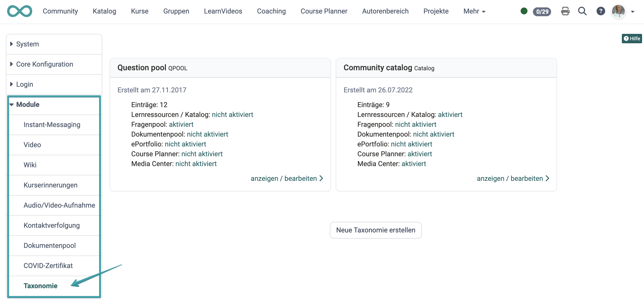Click the Hilfe button
The height and width of the screenshot is (299, 644).
[x=631, y=39]
